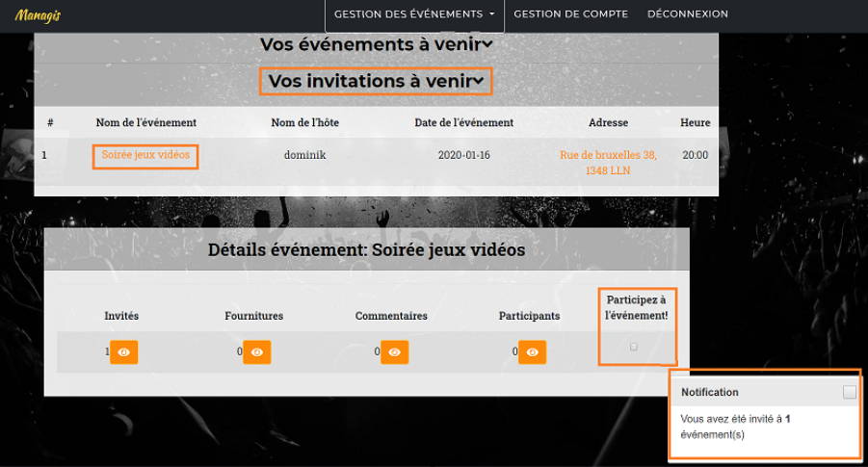
Task: Reveal Participants via the eye button
Action: pos(533,352)
